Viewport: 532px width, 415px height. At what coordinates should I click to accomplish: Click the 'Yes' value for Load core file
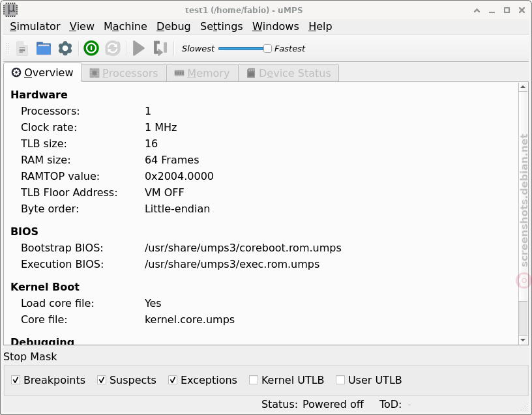(x=153, y=303)
